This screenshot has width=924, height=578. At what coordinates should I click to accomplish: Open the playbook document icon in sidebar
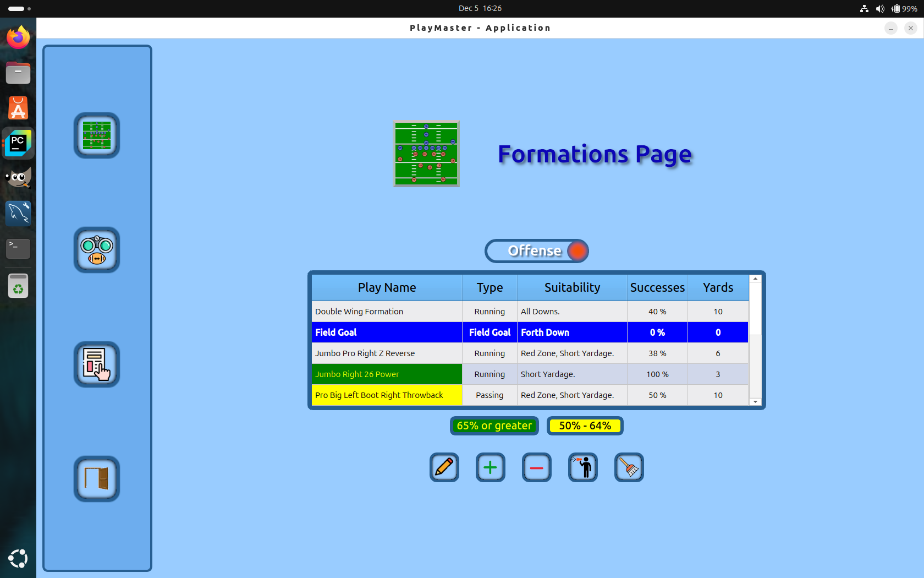click(x=97, y=364)
